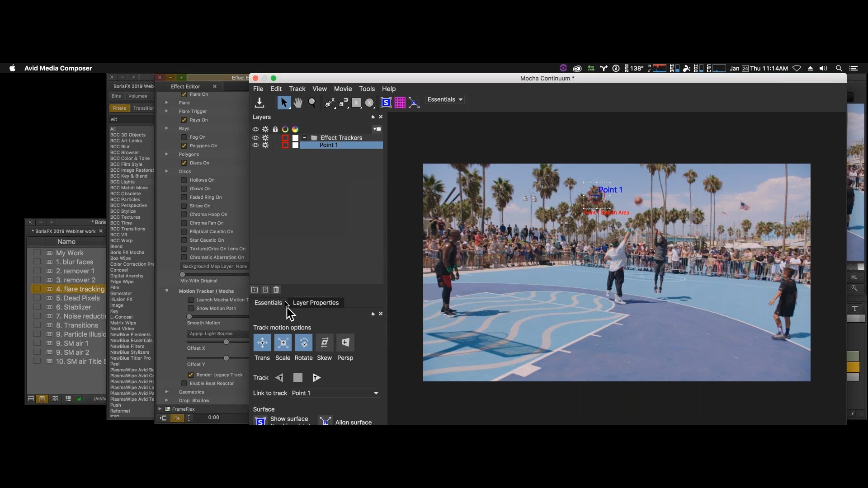Select the Point 1 layer in the Layers panel
Screen dimensions: 868x488
click(x=329, y=145)
